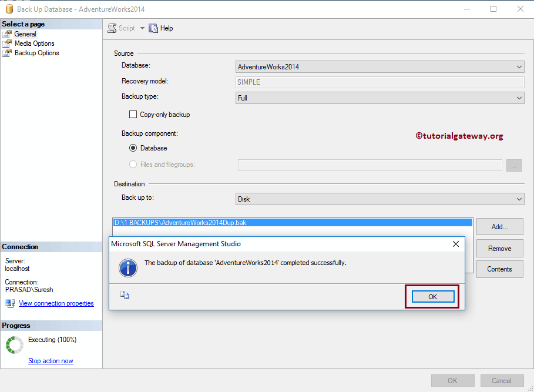Select Files and filegroups radio button

click(x=133, y=165)
